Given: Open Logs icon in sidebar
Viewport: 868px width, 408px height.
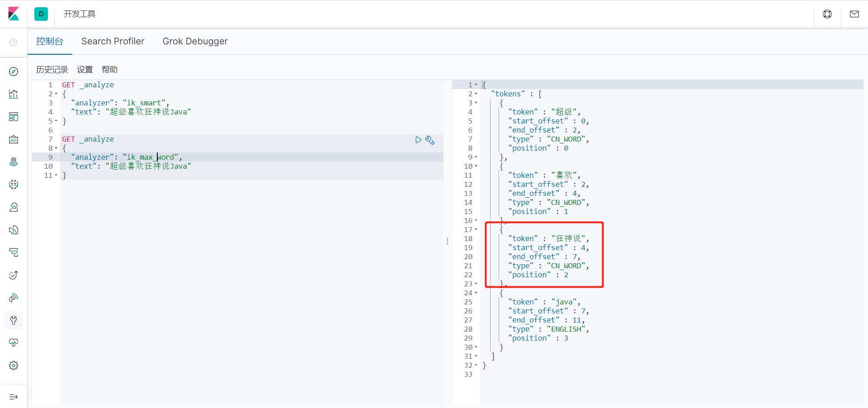Looking at the screenshot, I should pyautogui.click(x=14, y=230).
